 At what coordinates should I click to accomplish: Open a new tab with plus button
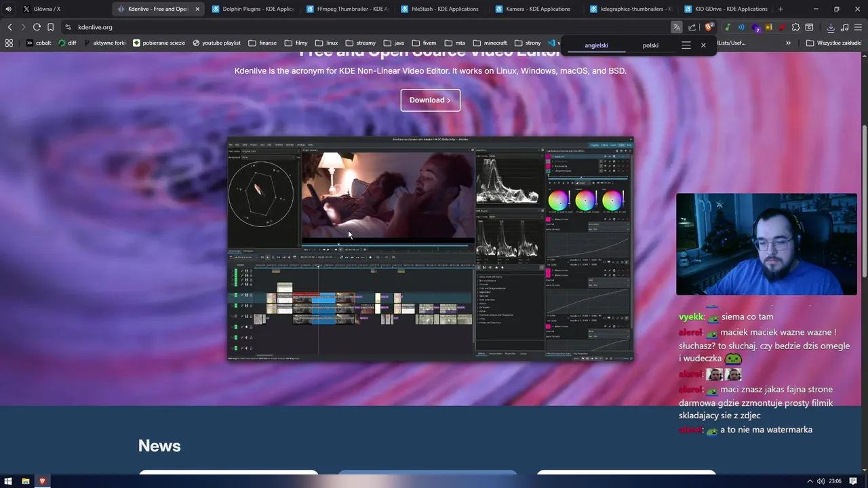point(781,9)
